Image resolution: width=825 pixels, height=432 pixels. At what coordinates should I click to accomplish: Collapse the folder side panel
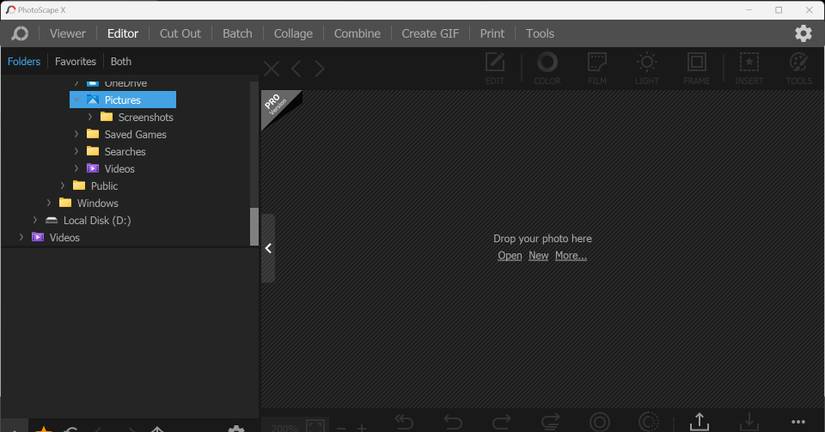tap(268, 248)
